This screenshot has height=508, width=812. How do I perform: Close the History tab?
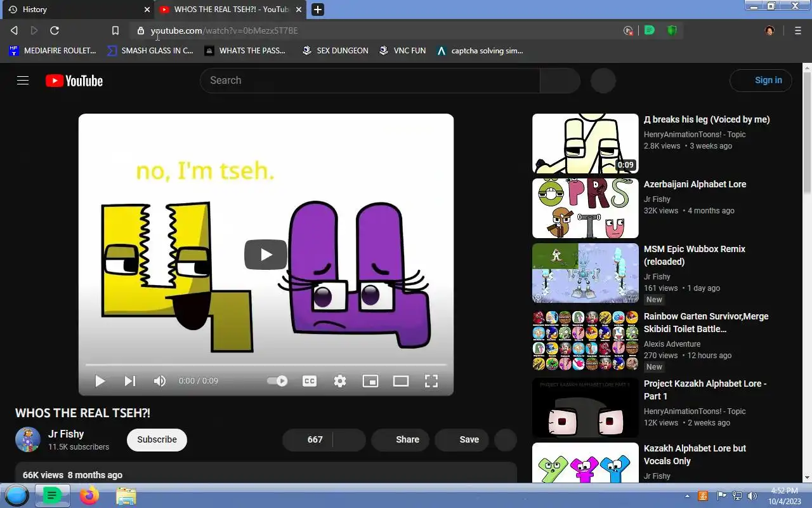[147, 10]
